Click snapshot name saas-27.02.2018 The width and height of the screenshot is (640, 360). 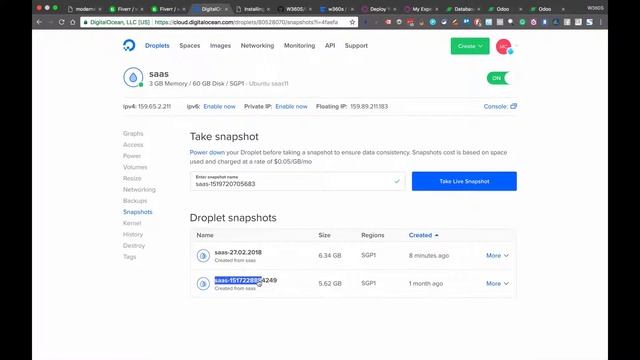(238, 252)
